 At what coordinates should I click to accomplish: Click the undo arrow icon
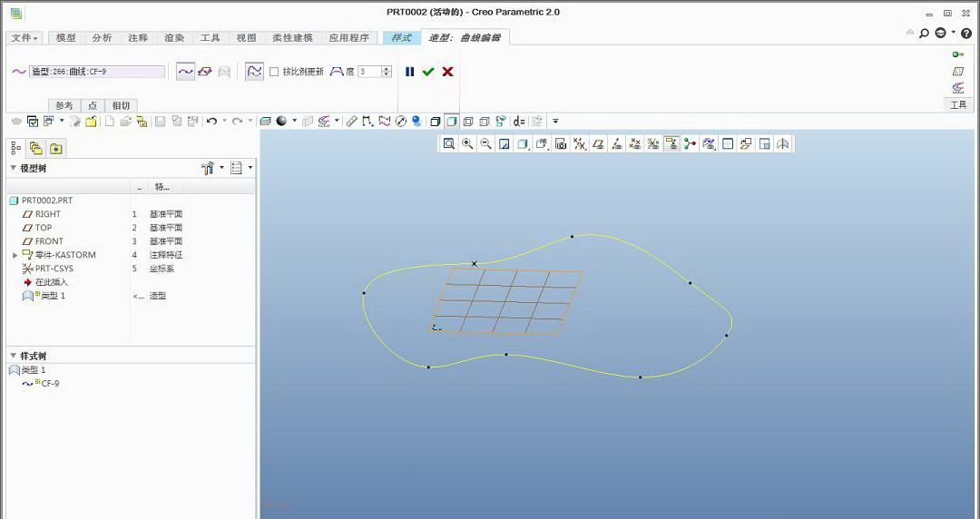[x=211, y=121]
